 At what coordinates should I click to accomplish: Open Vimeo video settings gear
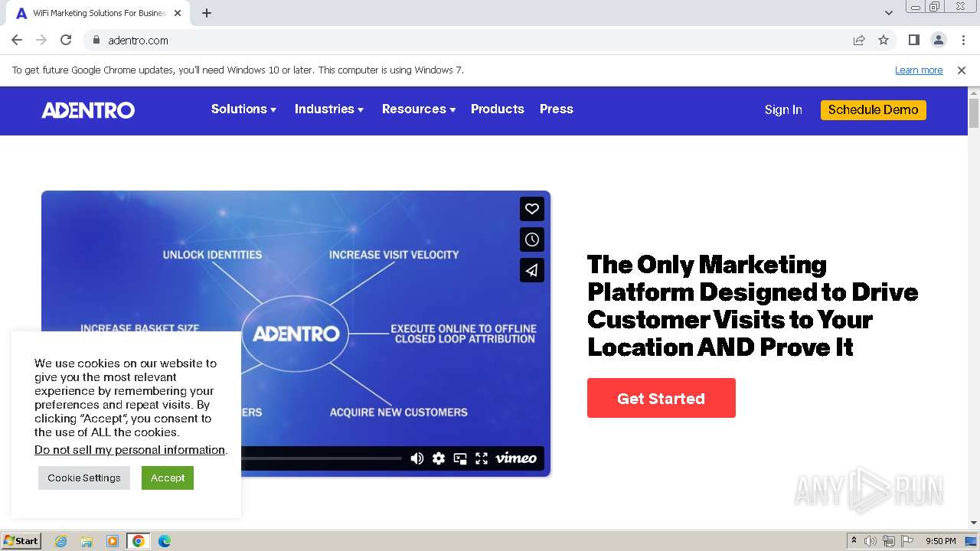pos(439,458)
